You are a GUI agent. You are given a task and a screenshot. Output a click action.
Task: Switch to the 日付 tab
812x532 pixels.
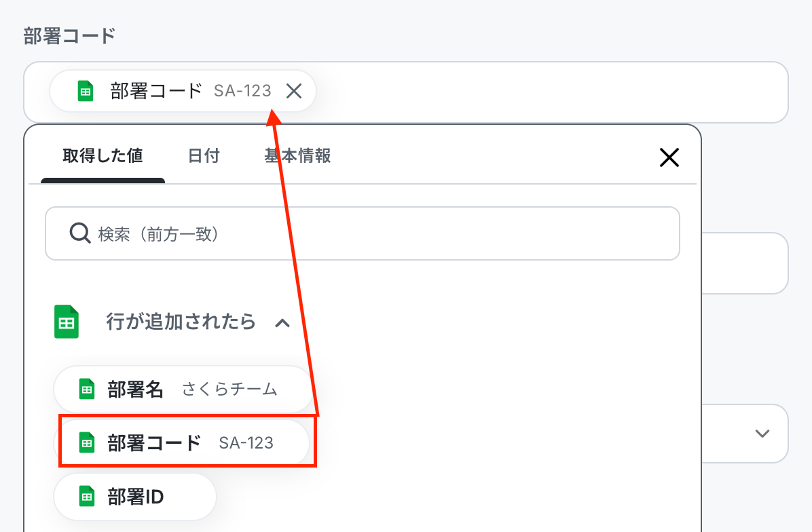204,156
